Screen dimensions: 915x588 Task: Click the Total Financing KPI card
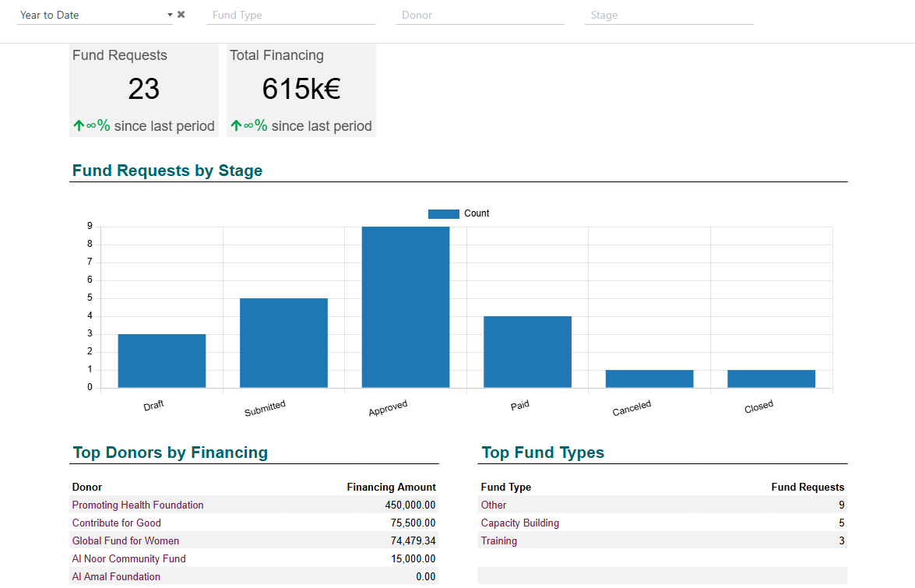point(301,90)
